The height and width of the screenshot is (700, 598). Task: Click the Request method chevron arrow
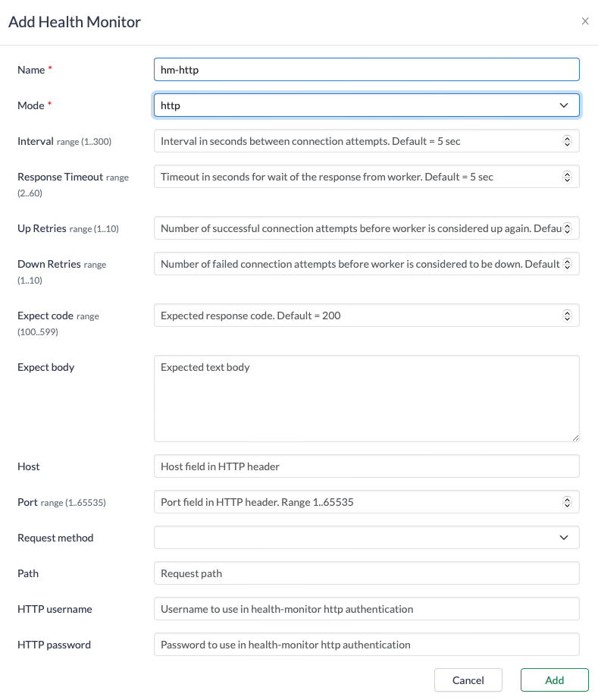(564, 538)
